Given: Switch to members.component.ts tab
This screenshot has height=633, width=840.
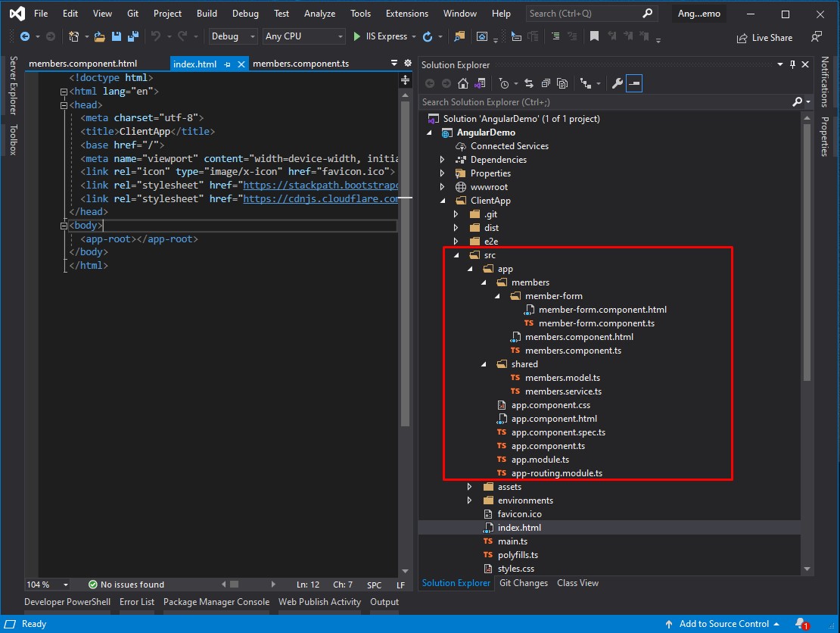Looking at the screenshot, I should (300, 64).
